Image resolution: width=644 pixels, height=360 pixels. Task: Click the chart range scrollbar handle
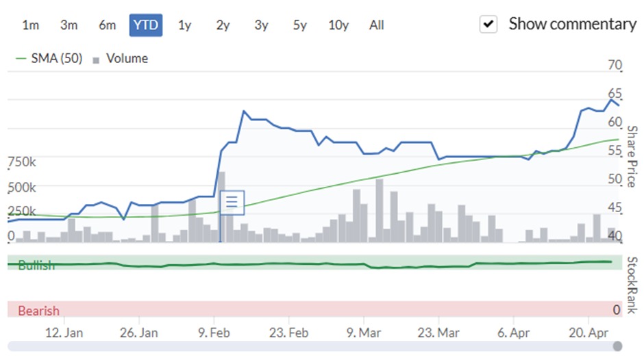tap(617, 346)
